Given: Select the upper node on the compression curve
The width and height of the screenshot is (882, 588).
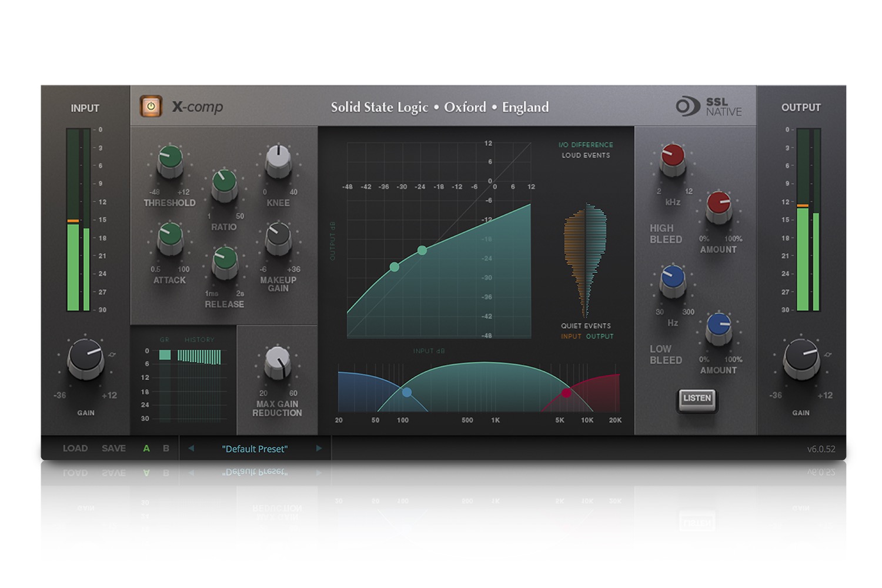Looking at the screenshot, I should point(422,250).
